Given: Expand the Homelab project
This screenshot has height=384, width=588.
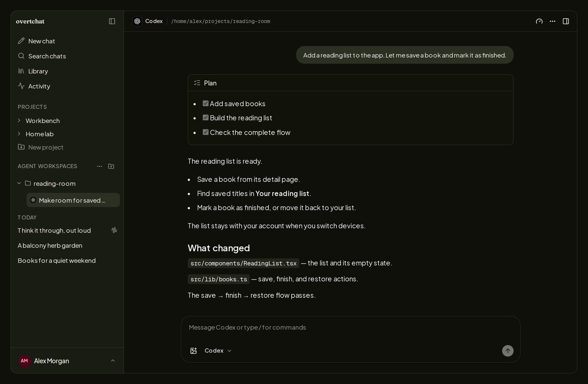Looking at the screenshot, I should coord(19,134).
